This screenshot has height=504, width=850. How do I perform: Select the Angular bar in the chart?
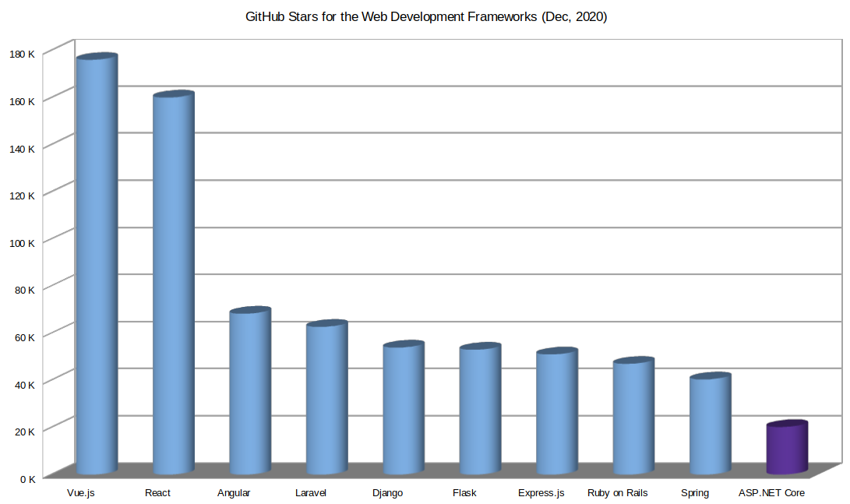(x=250, y=391)
